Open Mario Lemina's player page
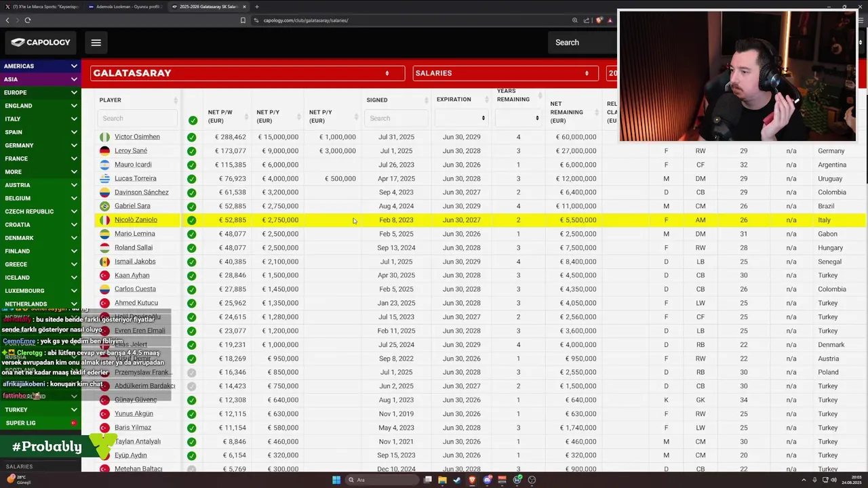Image resolution: width=868 pixels, height=488 pixels. pyautogui.click(x=135, y=234)
